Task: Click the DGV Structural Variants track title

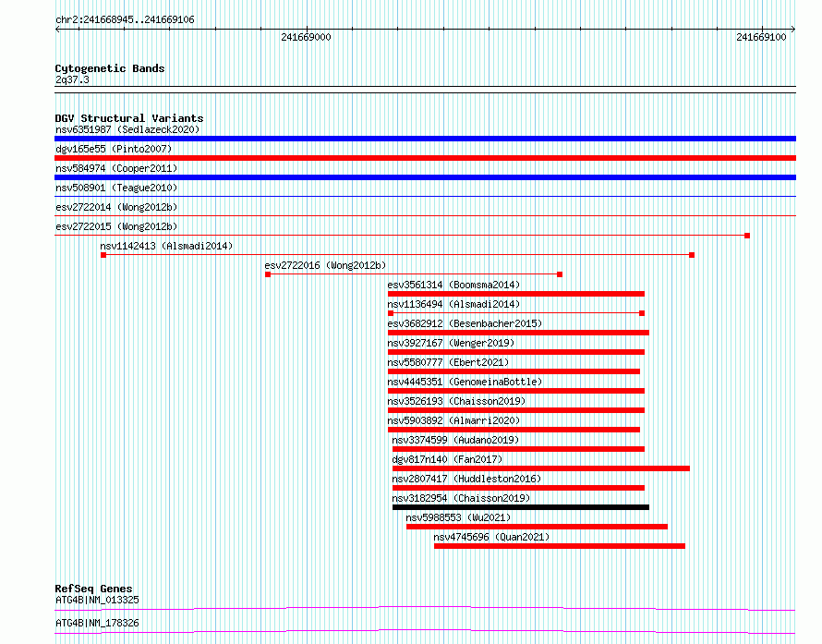Action: (129, 118)
